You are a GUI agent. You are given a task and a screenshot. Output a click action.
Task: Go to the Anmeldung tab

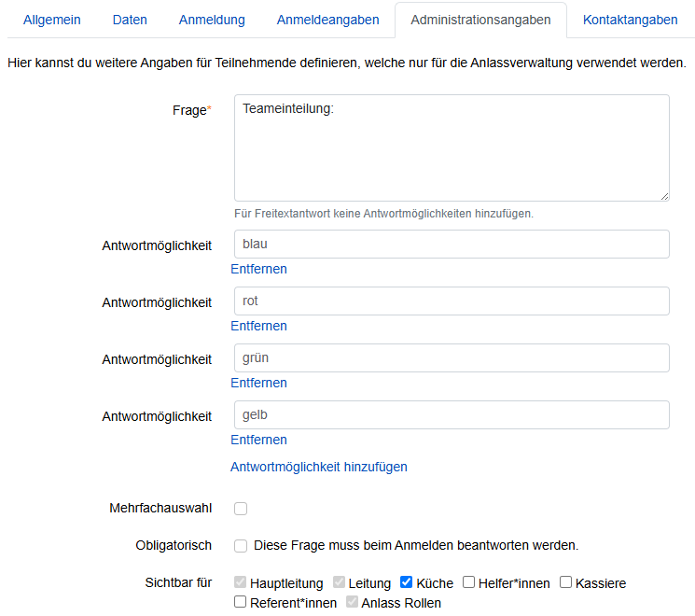click(212, 20)
